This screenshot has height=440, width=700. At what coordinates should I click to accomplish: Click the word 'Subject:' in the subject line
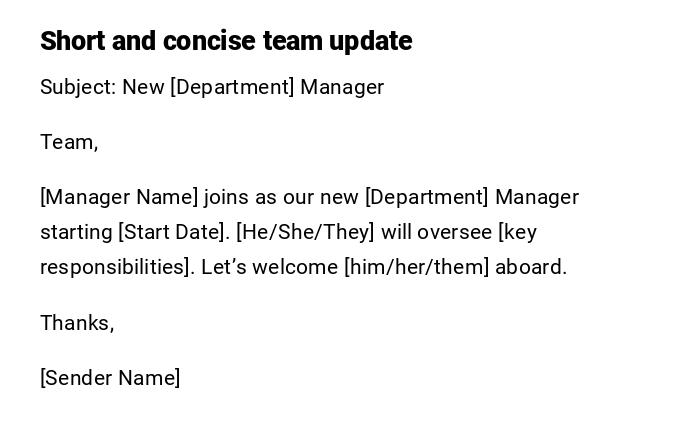(x=78, y=87)
